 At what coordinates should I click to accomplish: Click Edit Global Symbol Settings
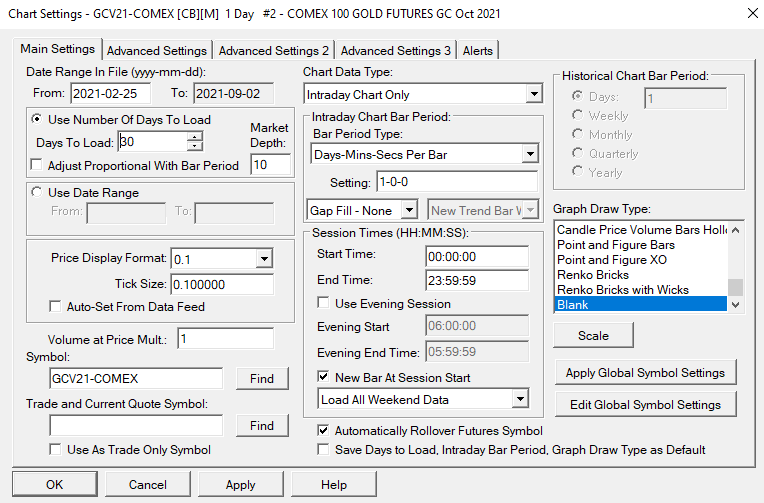645,405
